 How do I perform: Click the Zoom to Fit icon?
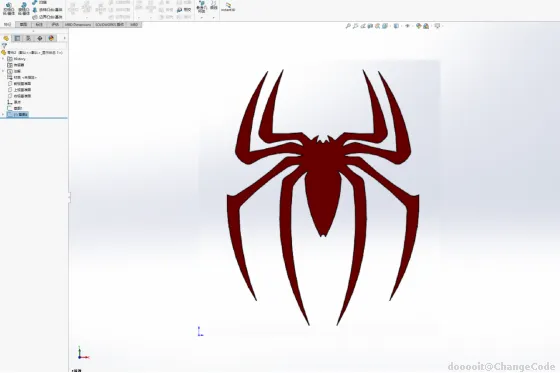coord(348,26)
